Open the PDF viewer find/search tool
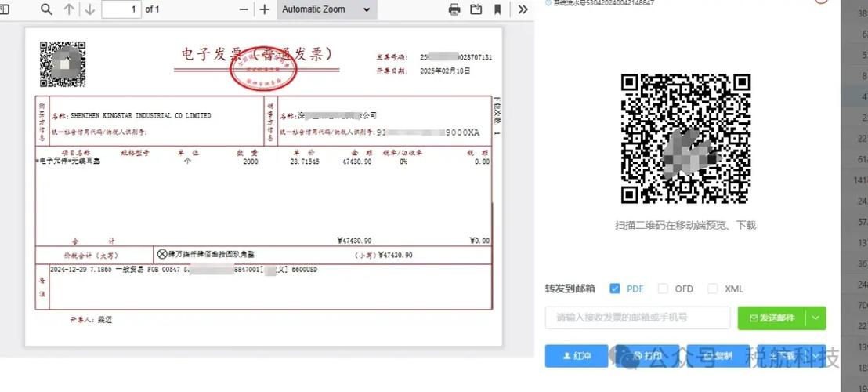Screen dimensions: 868x392 [47, 9]
